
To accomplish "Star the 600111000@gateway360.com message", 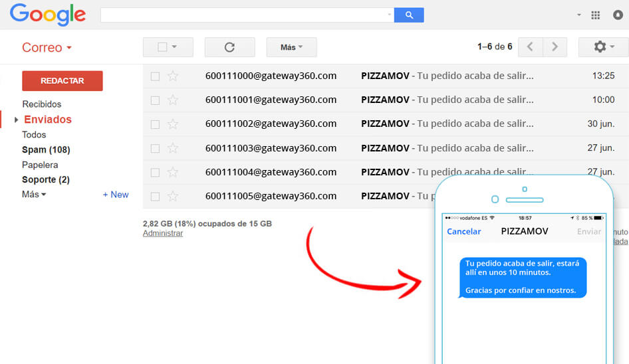I will (173, 76).
